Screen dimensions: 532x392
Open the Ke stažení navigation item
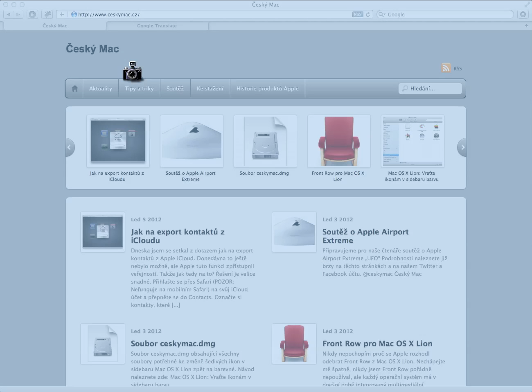pyautogui.click(x=210, y=88)
